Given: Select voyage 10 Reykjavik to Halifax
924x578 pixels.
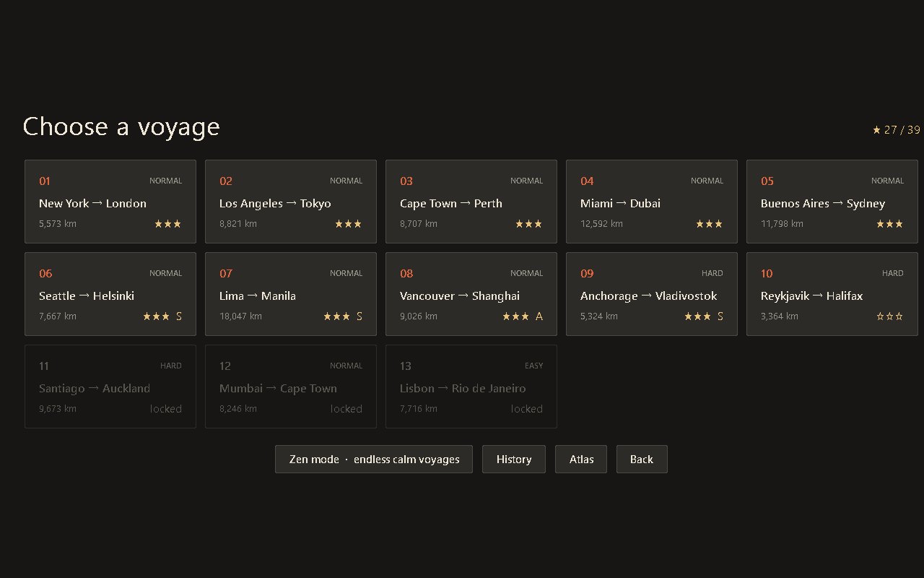Looking at the screenshot, I should [832, 294].
